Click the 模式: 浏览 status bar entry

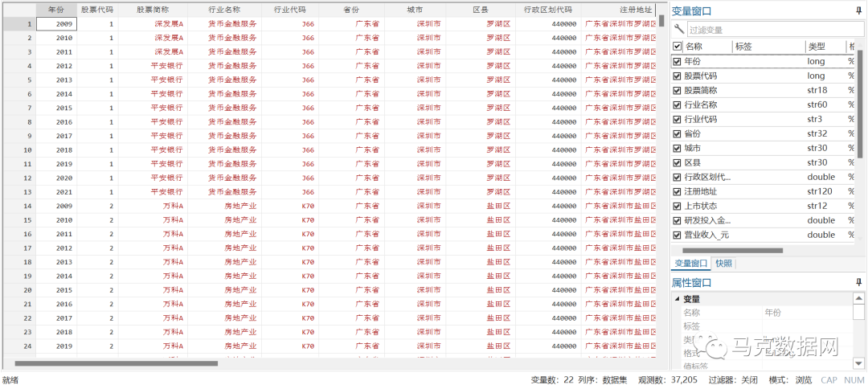tap(791, 380)
